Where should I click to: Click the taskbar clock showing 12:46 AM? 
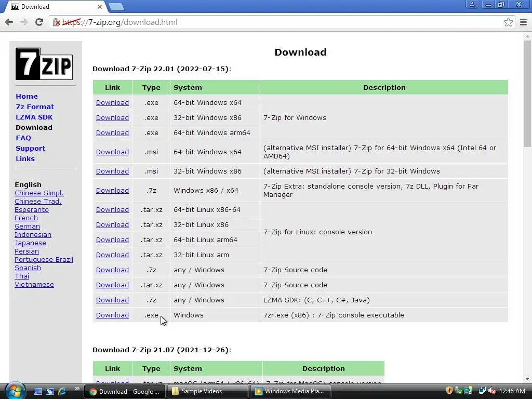[x=512, y=391]
